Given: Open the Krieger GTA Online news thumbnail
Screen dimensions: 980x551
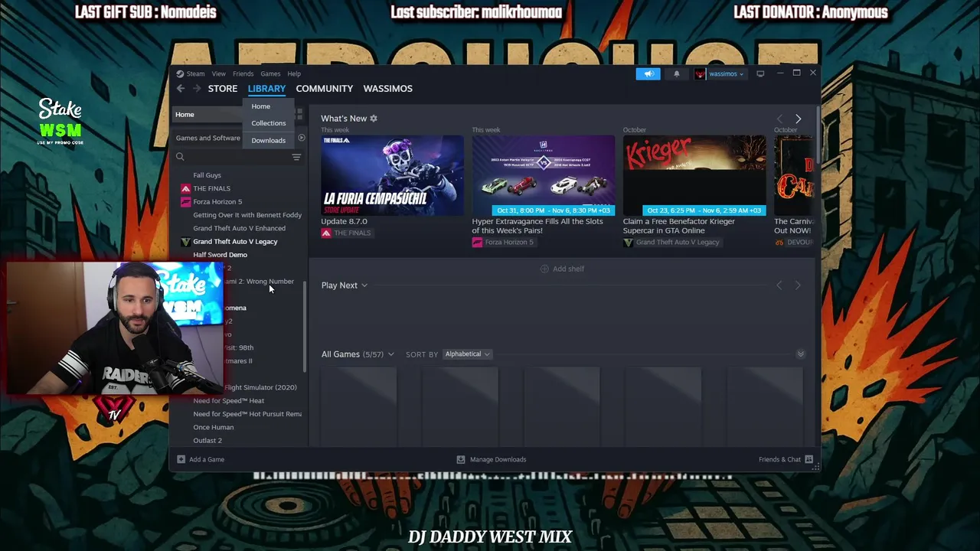Looking at the screenshot, I should (x=694, y=176).
